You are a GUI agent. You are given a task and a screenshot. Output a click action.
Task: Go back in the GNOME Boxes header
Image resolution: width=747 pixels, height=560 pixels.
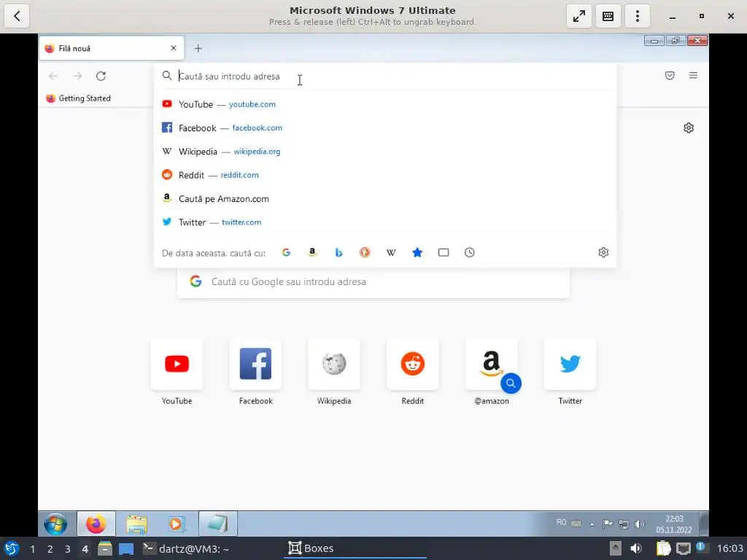point(17,16)
